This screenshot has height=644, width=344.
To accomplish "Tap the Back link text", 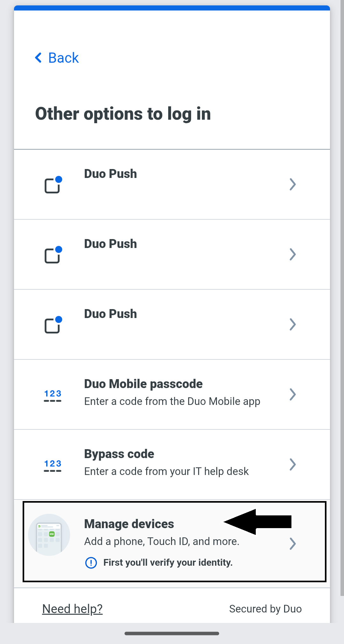I will [x=63, y=58].
